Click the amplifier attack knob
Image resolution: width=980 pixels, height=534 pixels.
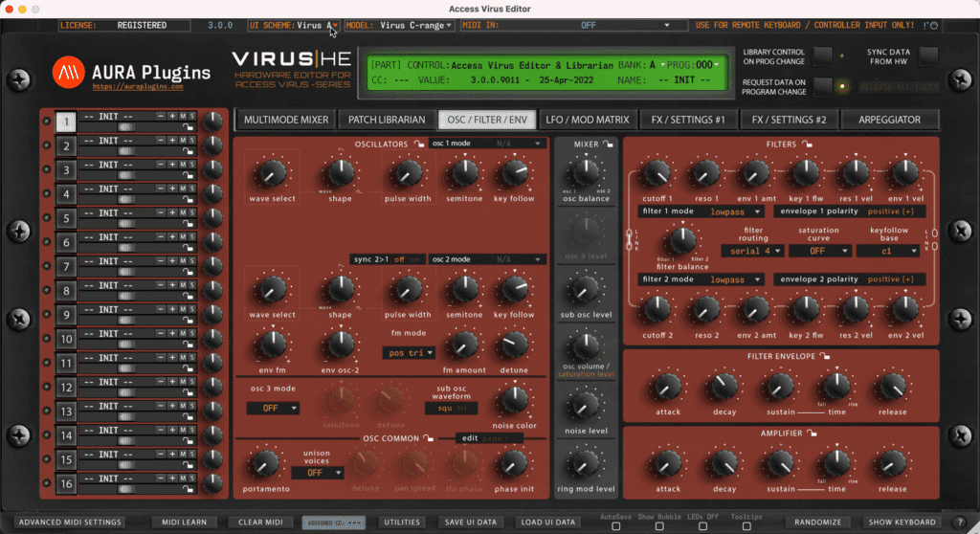[x=667, y=464]
